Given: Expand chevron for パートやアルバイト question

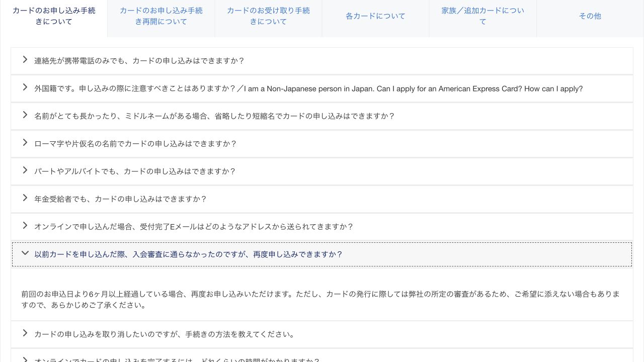Looking at the screenshot, I should (25, 170).
